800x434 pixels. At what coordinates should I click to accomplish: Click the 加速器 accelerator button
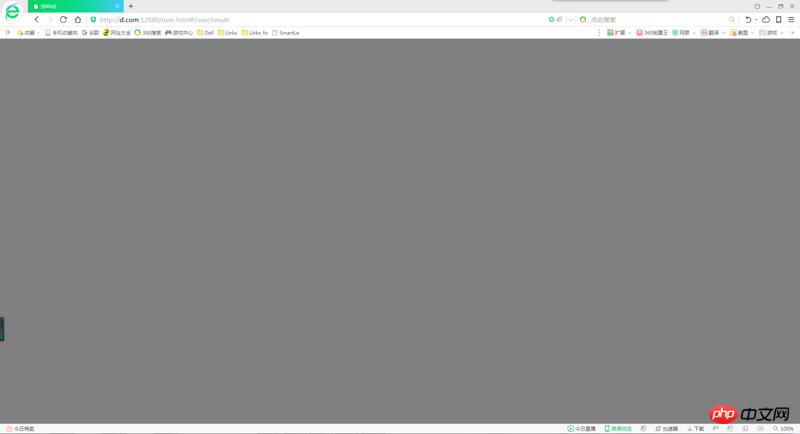click(666, 429)
